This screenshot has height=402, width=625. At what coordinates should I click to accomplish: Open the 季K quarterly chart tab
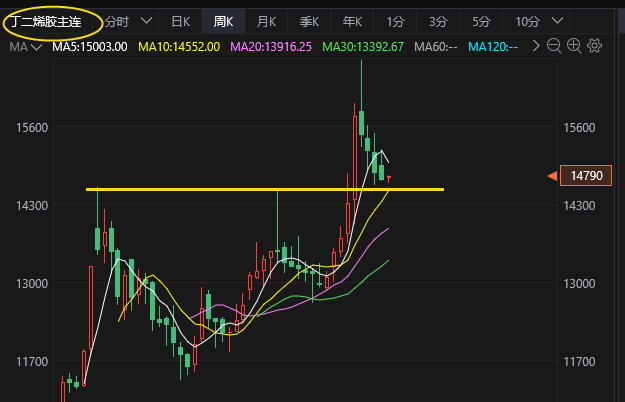coord(309,22)
